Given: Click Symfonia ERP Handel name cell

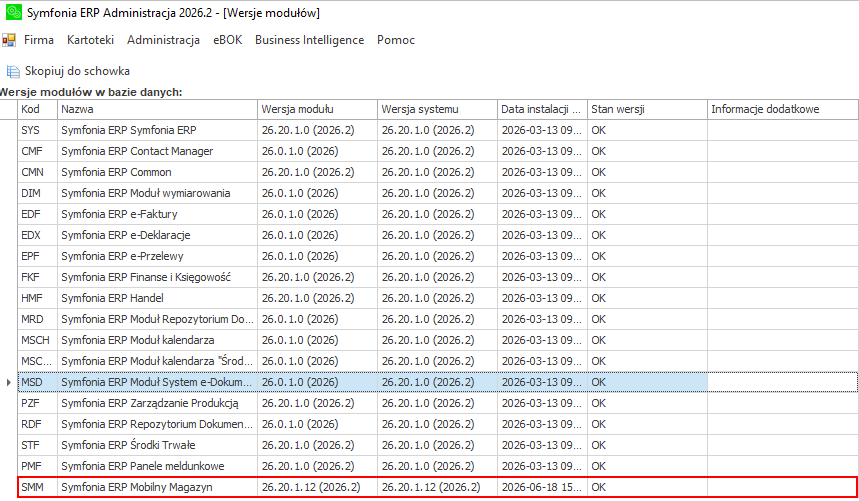Looking at the screenshot, I should 157,298.
